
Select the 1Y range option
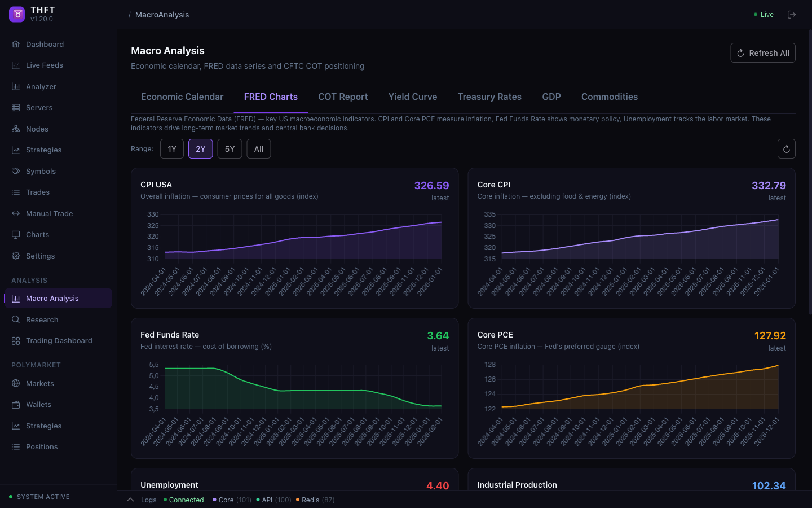pyautogui.click(x=172, y=149)
